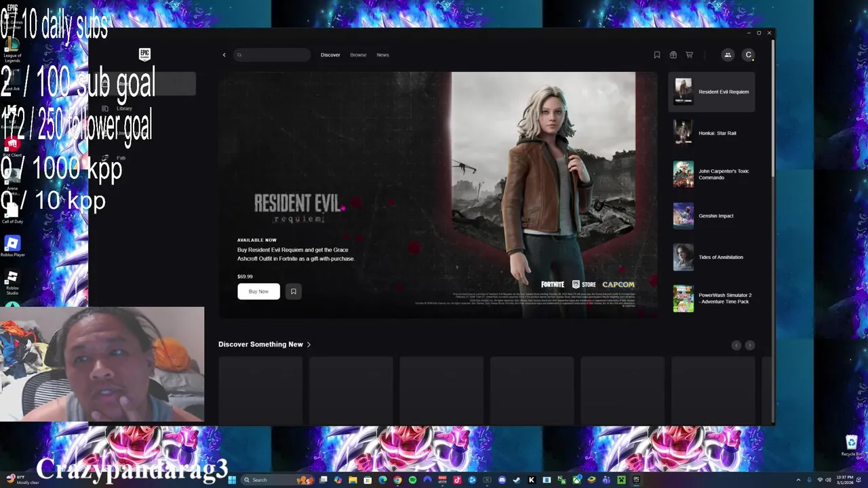868x488 pixels.
Task: Open the friends list icon
Action: coord(728,55)
